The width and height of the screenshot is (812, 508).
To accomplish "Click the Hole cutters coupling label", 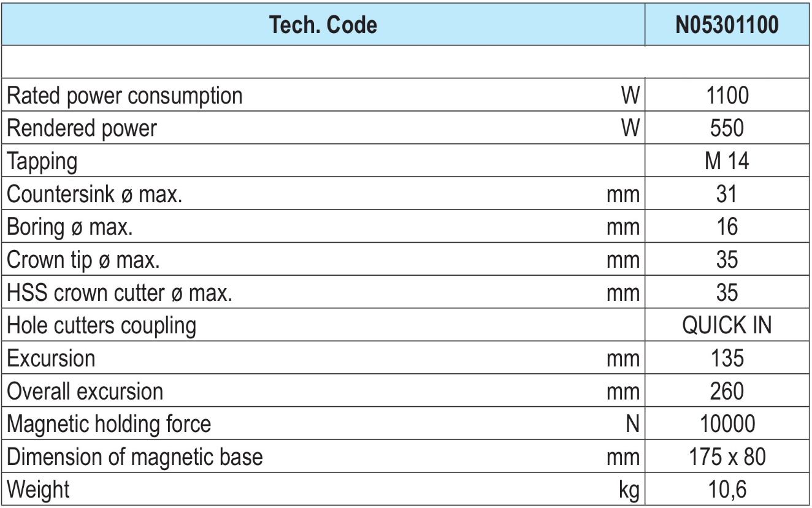I will pyautogui.click(x=101, y=325).
